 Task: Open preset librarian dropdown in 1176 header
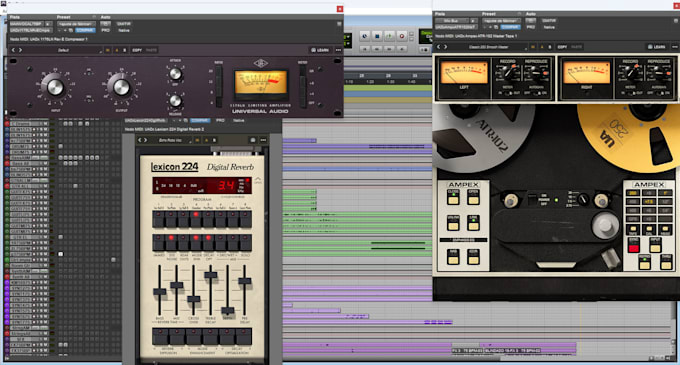tap(76, 24)
